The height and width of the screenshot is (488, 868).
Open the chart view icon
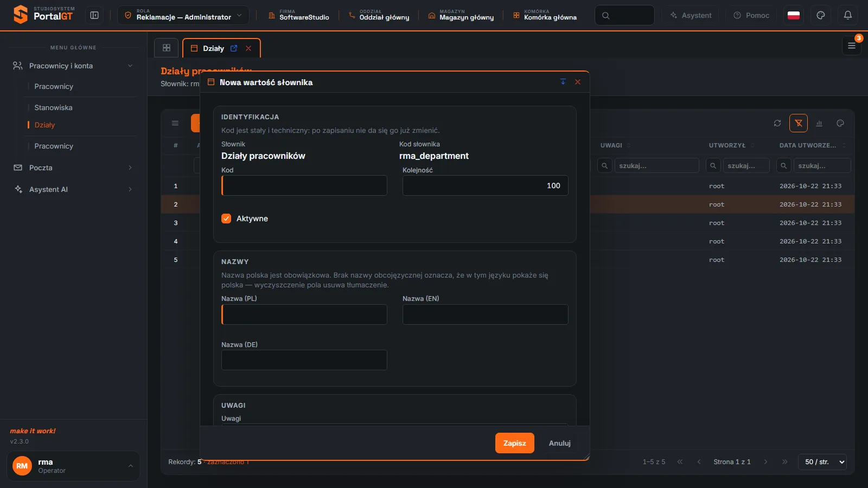click(819, 123)
